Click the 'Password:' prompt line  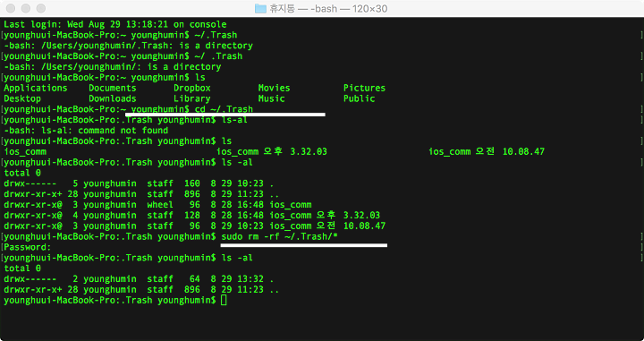click(x=28, y=247)
